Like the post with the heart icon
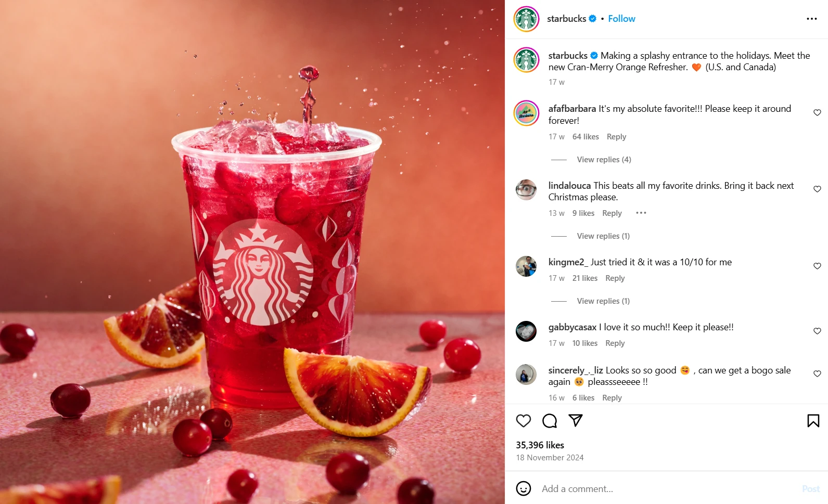Image resolution: width=828 pixels, height=504 pixels. pyautogui.click(x=524, y=421)
